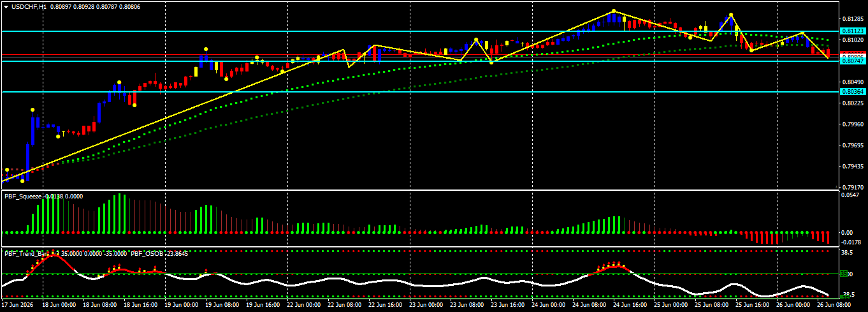
Task: Click the USDCHF,H1 chart title
Action: pos(29,6)
